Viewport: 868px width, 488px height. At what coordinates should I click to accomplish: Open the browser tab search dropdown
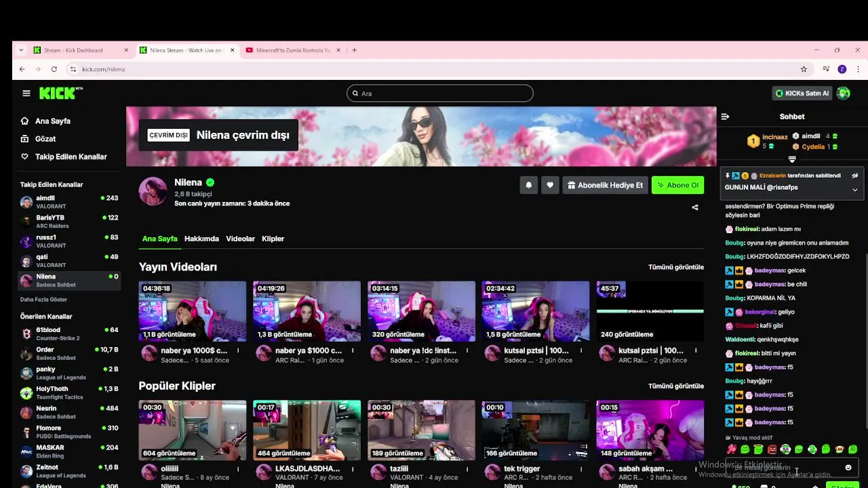coord(21,50)
